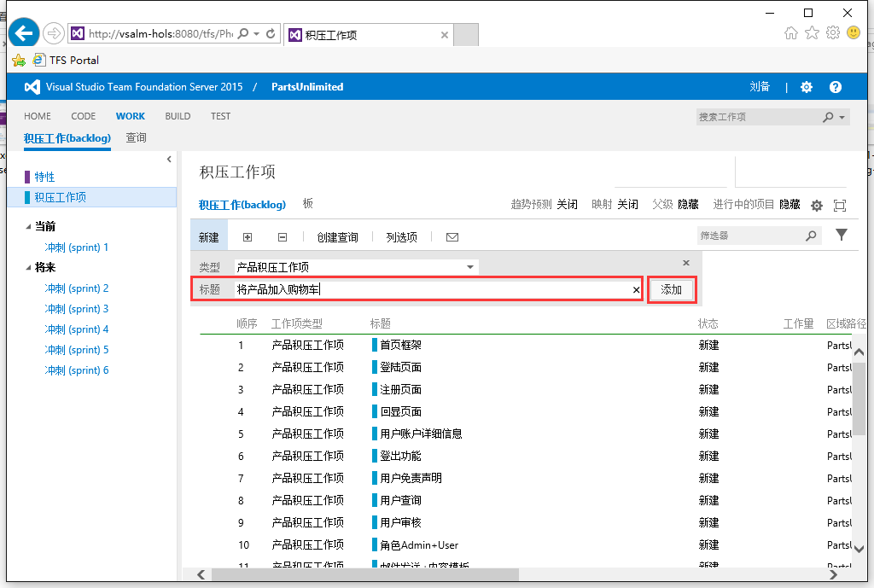Sort by the 状态 column header
This screenshot has width=874, height=588.
pos(708,323)
